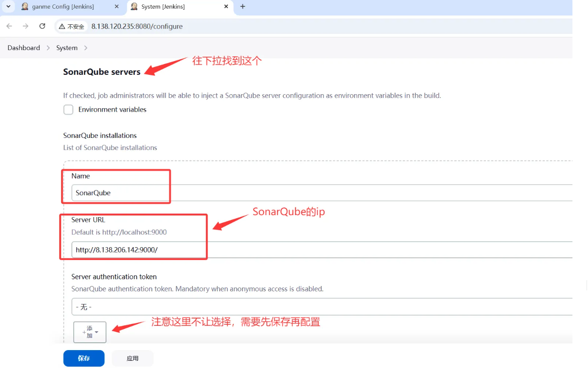
Task: Open the Server authentication token dropdown
Action: coord(322,307)
